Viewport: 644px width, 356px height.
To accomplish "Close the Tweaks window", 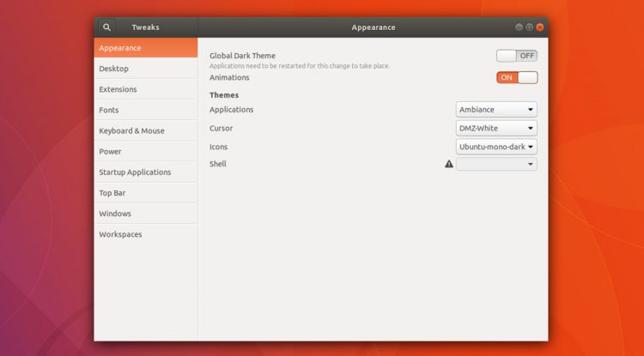I will (x=540, y=27).
